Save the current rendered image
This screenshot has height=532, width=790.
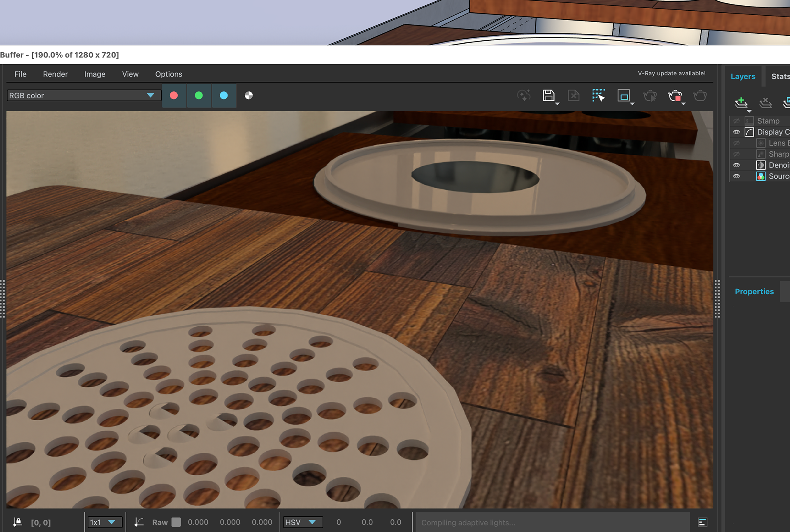pos(548,95)
